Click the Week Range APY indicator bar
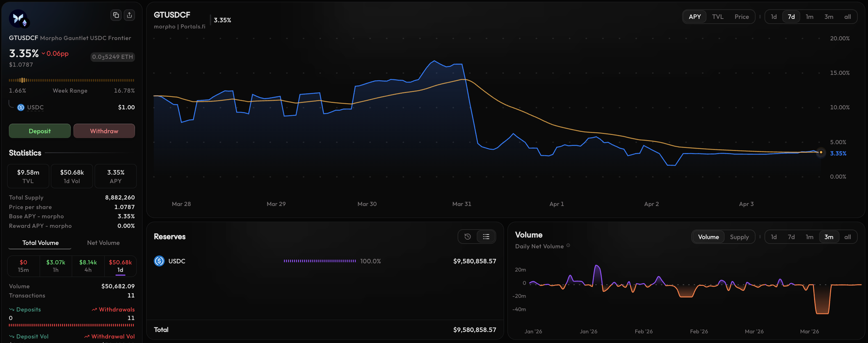The width and height of the screenshot is (868, 343). pyautogui.click(x=72, y=80)
